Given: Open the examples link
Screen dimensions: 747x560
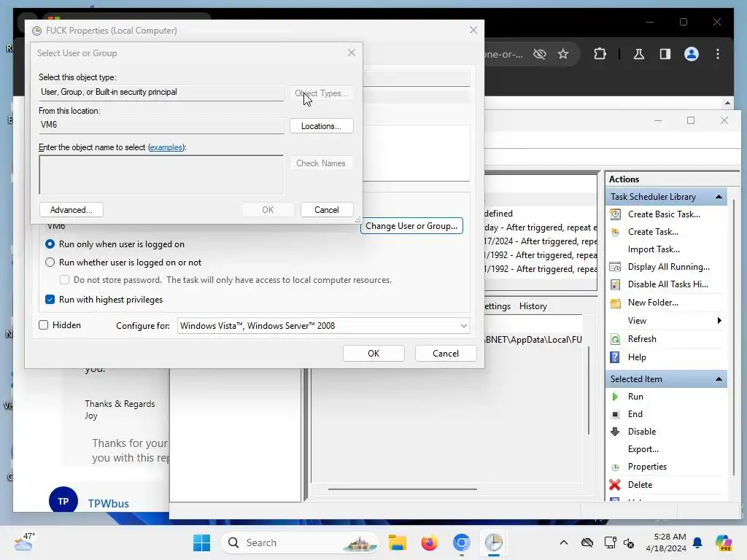Looking at the screenshot, I should pyautogui.click(x=166, y=147).
